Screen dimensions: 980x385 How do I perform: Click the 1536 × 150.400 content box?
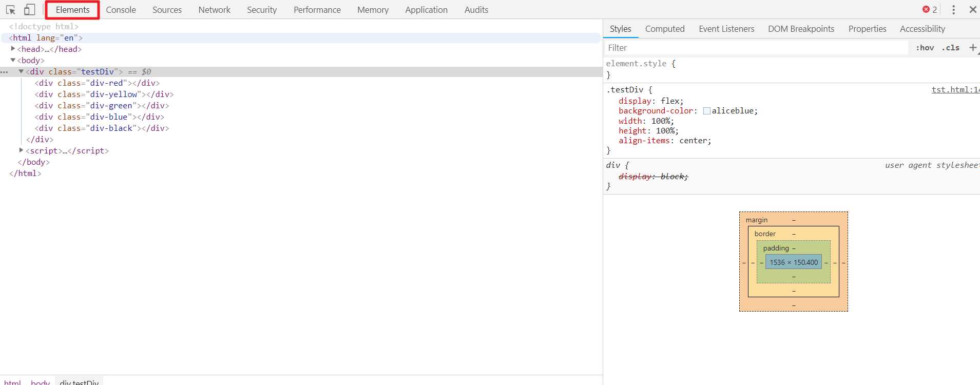(x=794, y=262)
